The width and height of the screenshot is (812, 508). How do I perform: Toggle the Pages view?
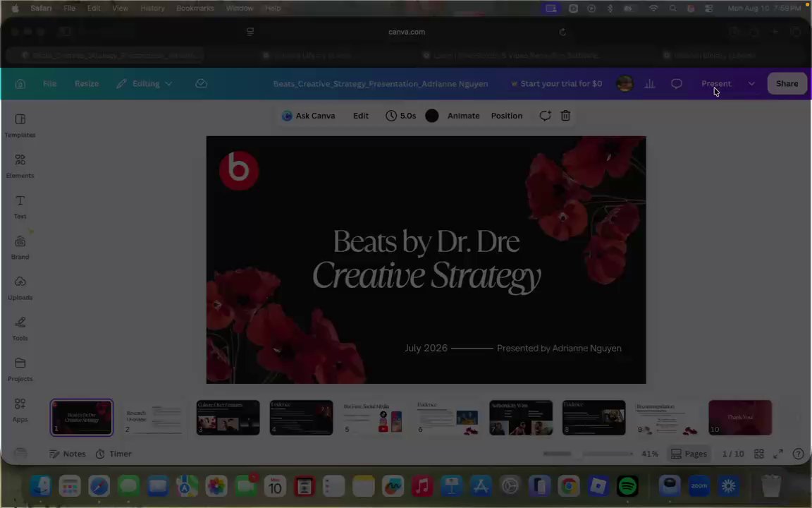point(689,454)
